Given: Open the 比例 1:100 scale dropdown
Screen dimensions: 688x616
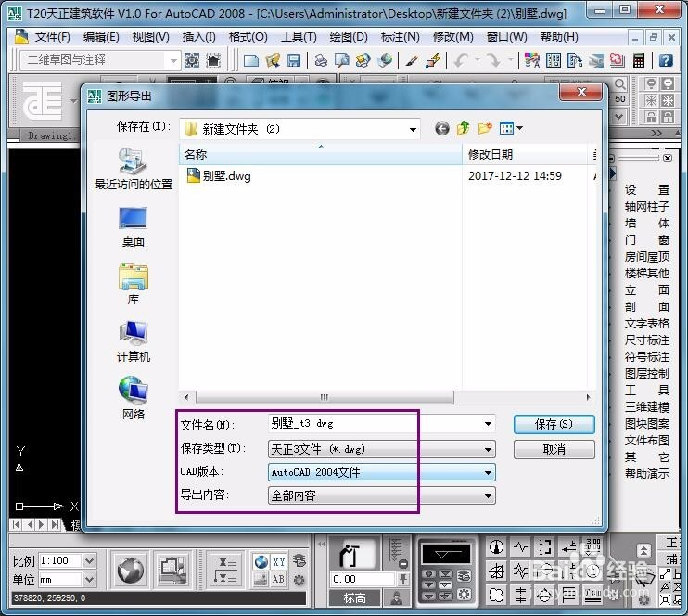Looking at the screenshot, I should click(x=89, y=560).
